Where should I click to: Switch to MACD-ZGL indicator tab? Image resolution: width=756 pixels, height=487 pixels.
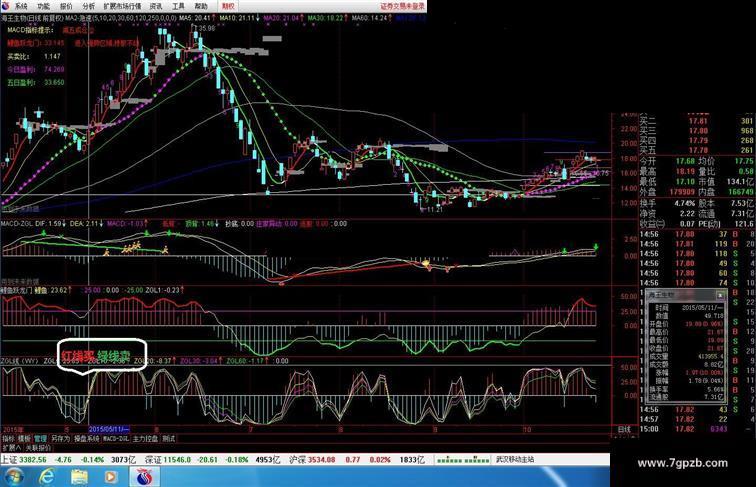click(x=116, y=439)
